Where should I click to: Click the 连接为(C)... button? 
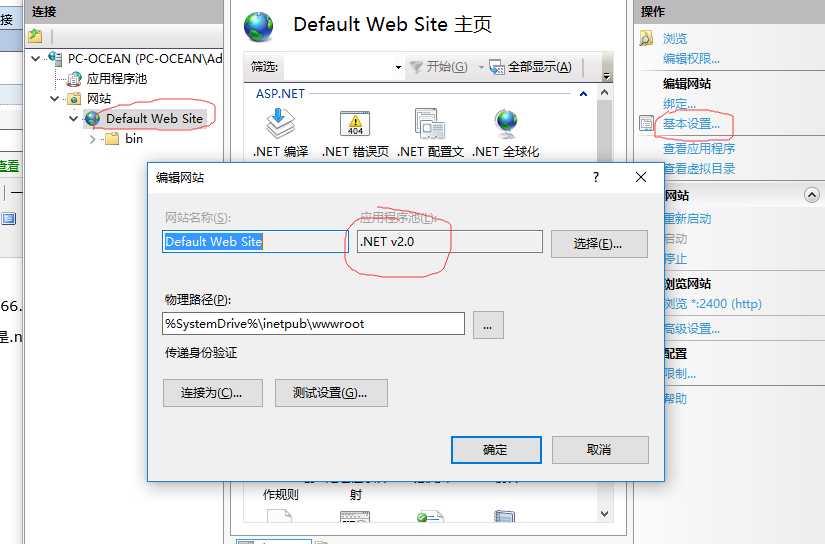click(x=213, y=393)
